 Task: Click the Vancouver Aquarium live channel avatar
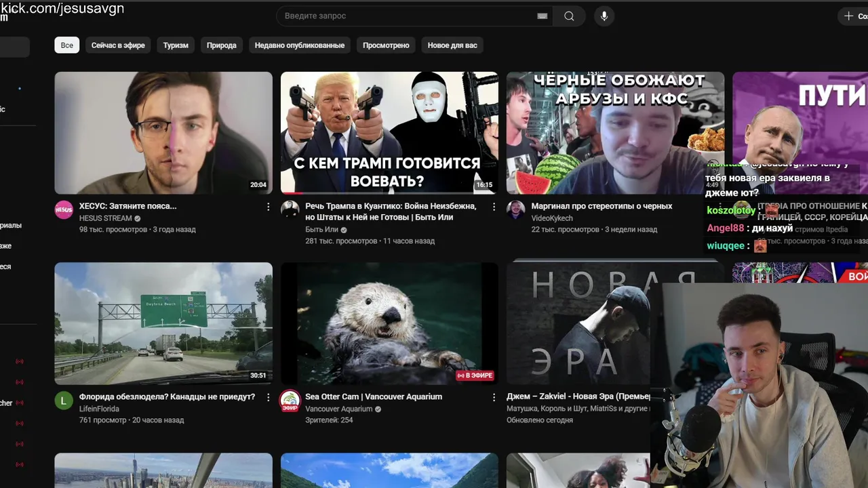290,401
